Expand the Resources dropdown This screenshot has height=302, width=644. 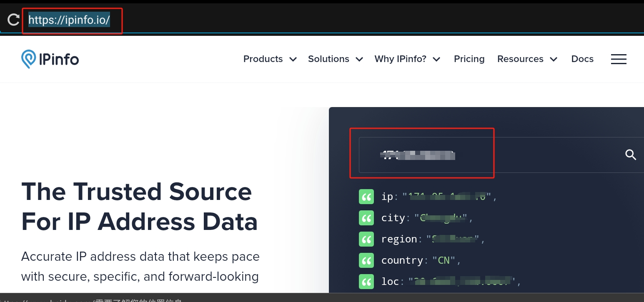tap(527, 59)
